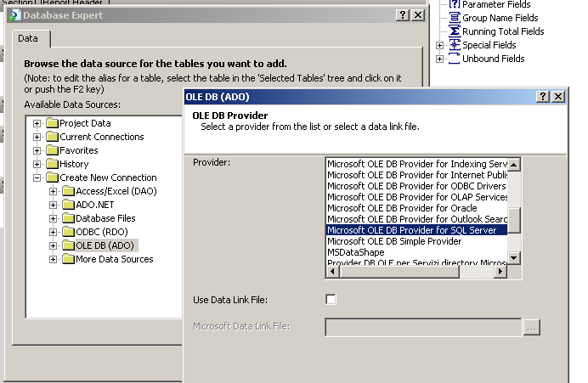Enable the Use Data Link File checkbox

[331, 300]
